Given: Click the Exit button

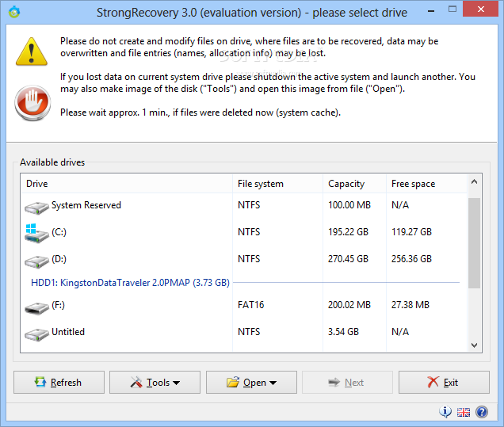Looking at the screenshot, I should pos(444,383).
